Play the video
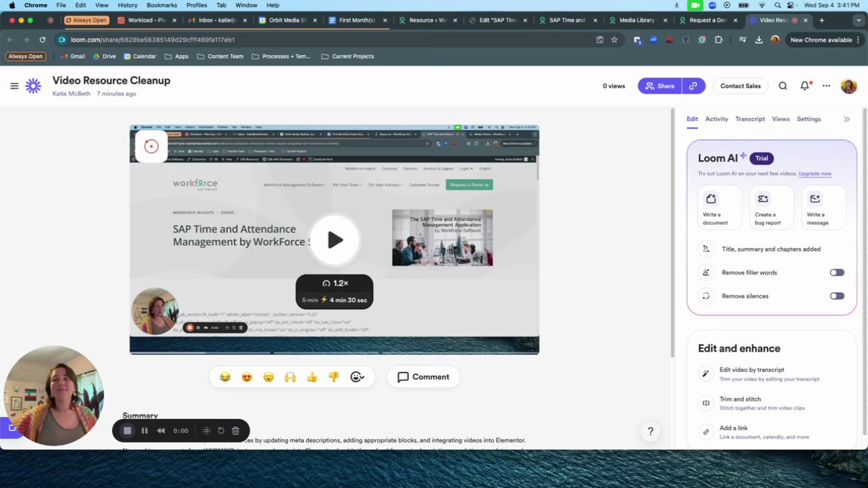The width and height of the screenshot is (868, 488). 335,240
